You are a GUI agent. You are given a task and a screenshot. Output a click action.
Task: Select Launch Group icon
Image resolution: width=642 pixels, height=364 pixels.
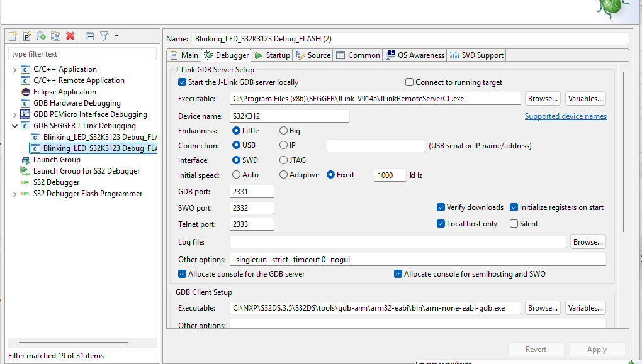coord(25,160)
